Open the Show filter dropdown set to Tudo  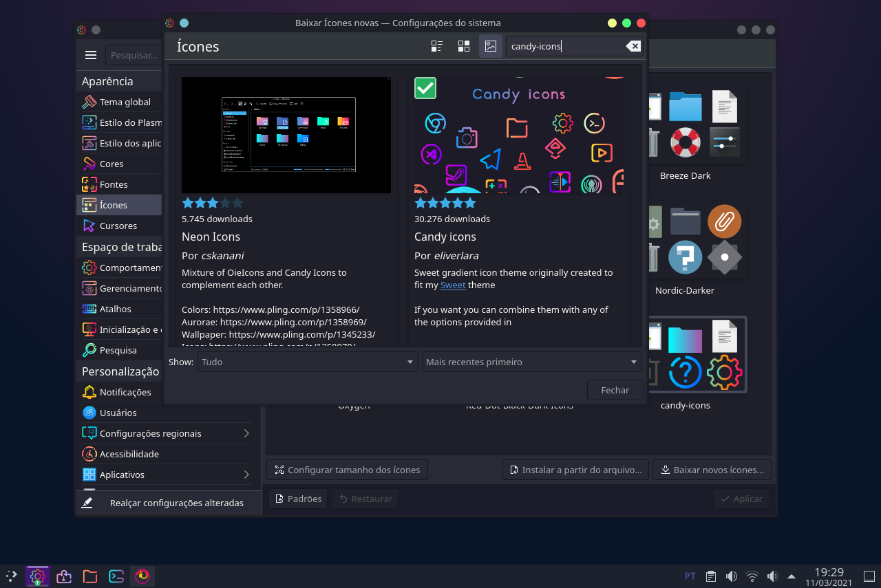(307, 361)
